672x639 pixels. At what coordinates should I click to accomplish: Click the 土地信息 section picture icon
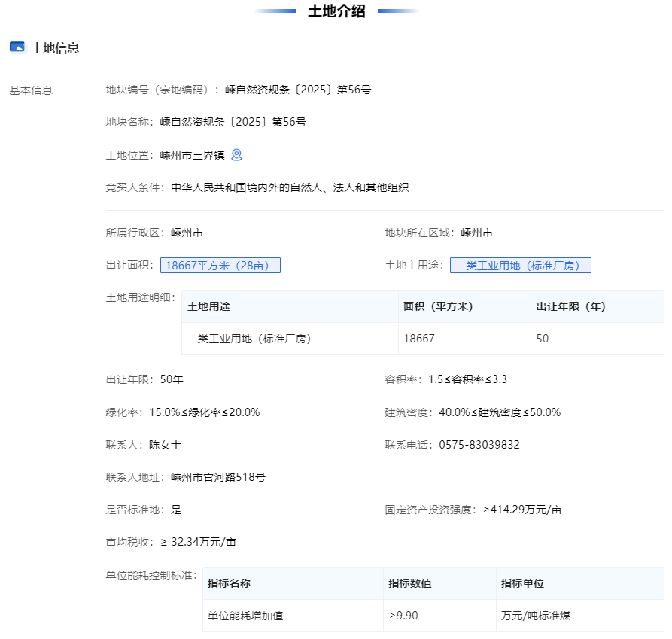(x=17, y=47)
